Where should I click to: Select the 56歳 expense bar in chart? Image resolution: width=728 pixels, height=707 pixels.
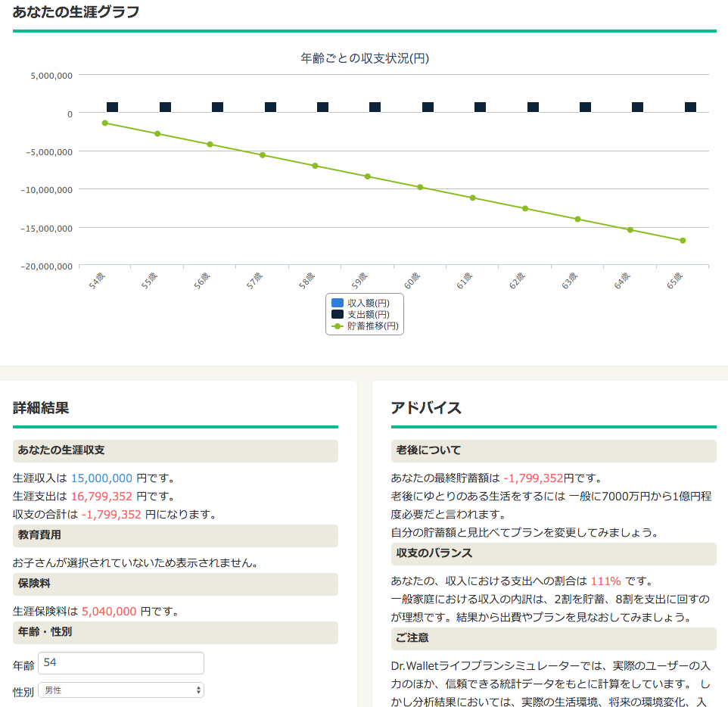point(217,107)
